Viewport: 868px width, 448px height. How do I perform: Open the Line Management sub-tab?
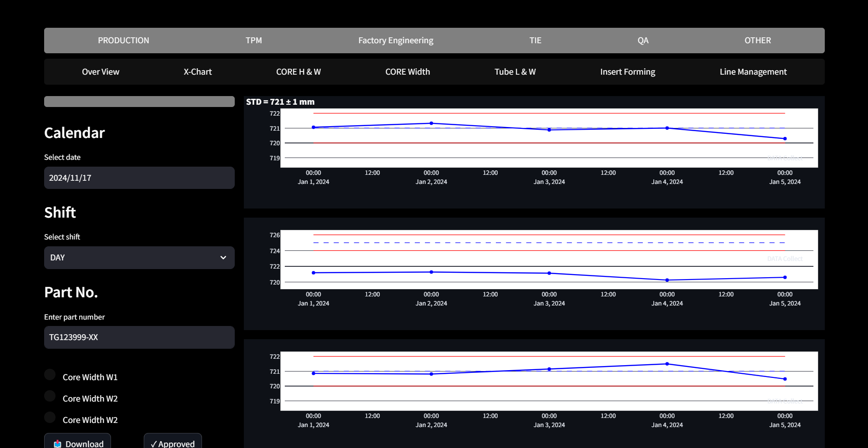pyautogui.click(x=753, y=72)
